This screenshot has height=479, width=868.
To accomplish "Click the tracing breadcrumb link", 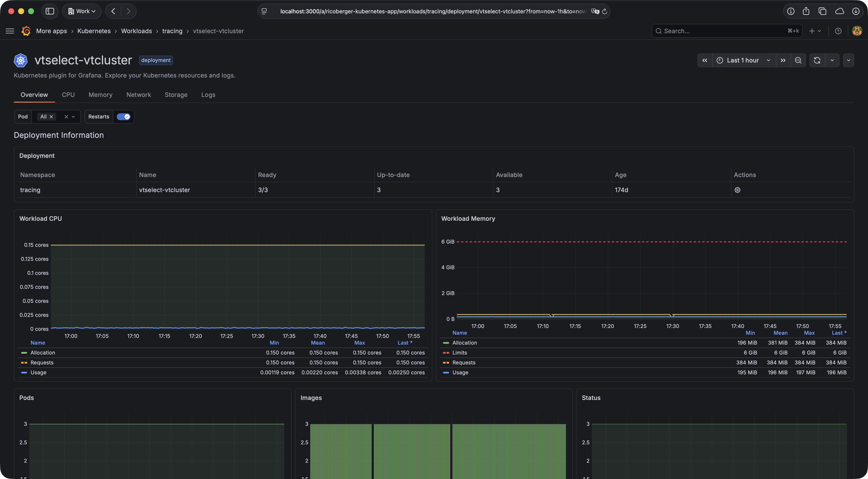I will (172, 31).
